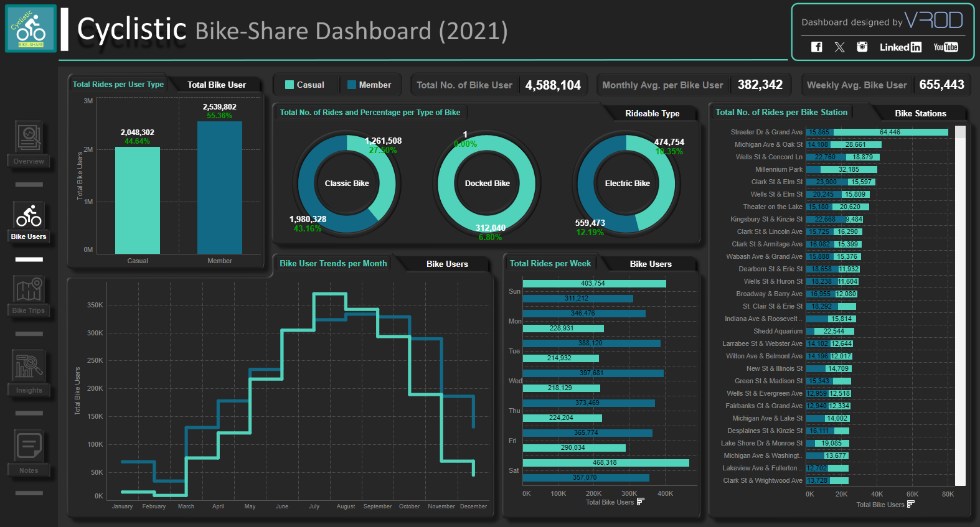Click the Member 2,539,802 bar label
The image size is (980, 527).
pyautogui.click(x=219, y=107)
